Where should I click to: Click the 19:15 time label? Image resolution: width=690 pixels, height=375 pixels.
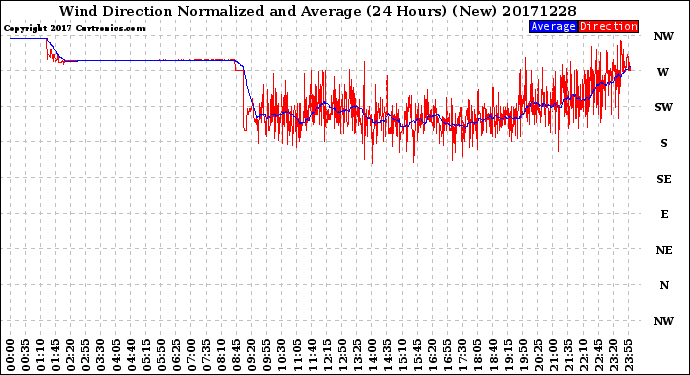tap(508, 355)
